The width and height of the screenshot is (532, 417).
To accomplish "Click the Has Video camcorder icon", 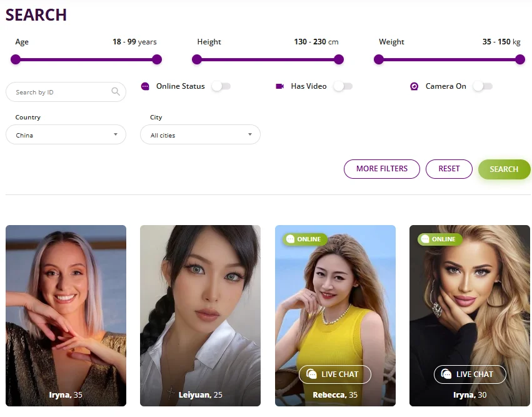I will point(279,86).
